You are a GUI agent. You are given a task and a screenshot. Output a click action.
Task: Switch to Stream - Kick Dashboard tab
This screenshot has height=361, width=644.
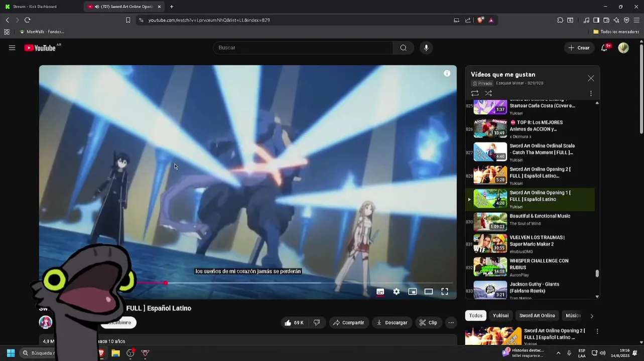(x=41, y=7)
